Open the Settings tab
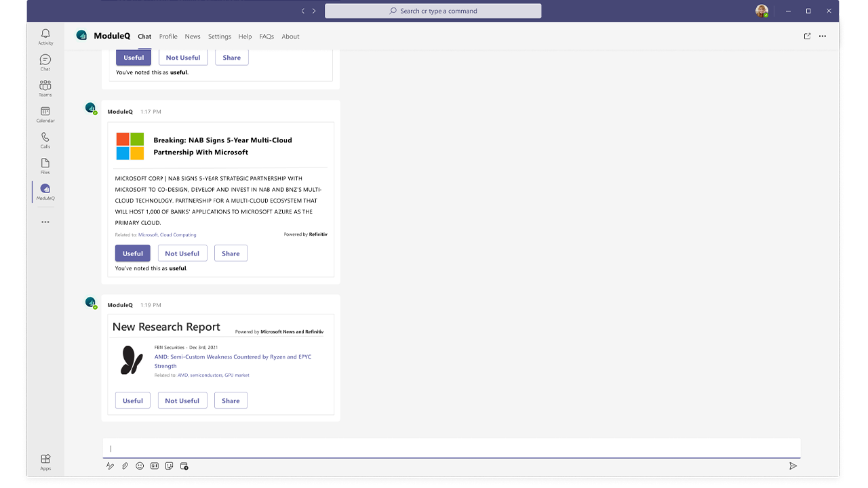868x488 pixels. point(220,37)
